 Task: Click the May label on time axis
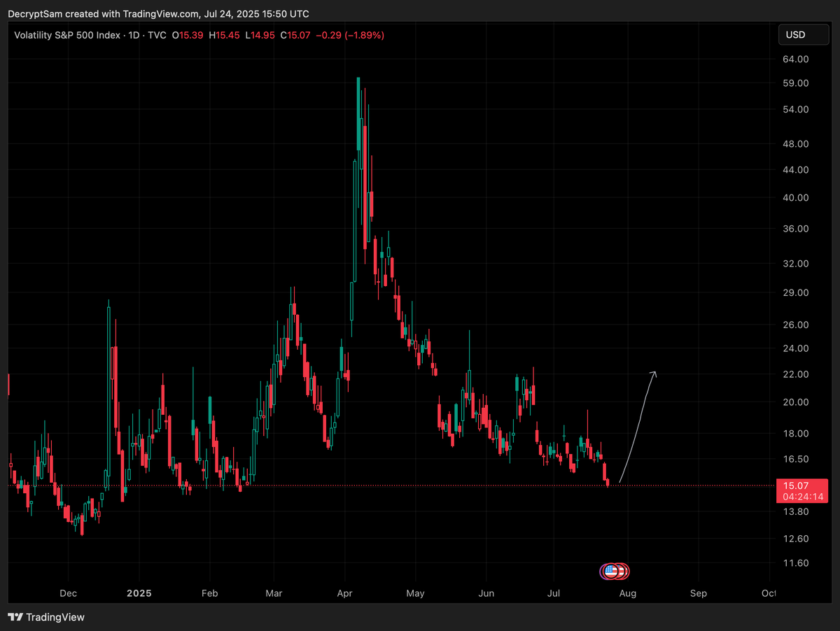415,593
